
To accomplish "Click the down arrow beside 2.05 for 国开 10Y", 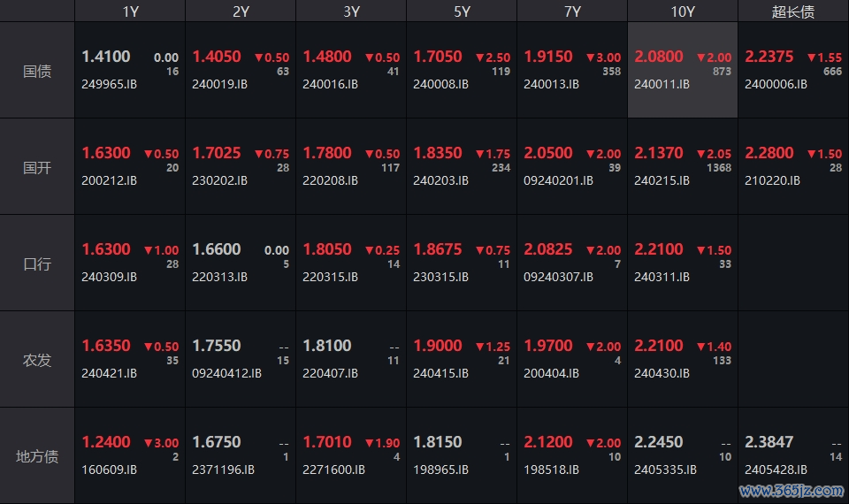I will pyautogui.click(x=700, y=154).
